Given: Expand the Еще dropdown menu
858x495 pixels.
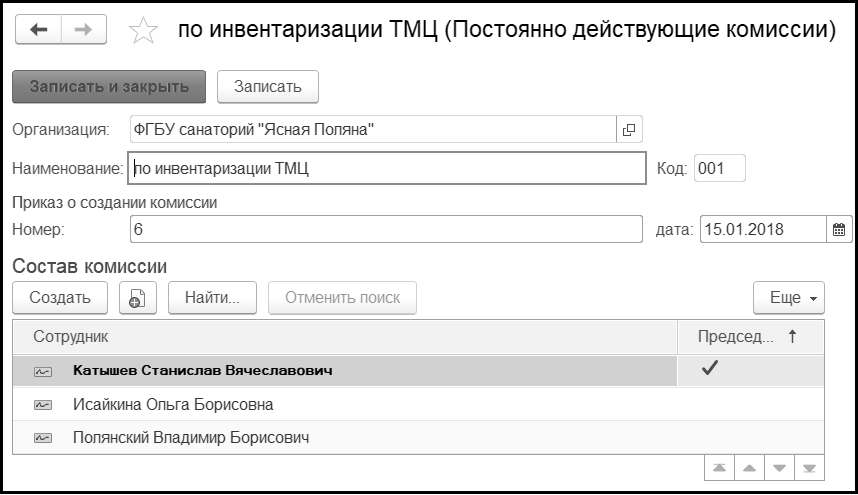Looking at the screenshot, I should point(788,297).
